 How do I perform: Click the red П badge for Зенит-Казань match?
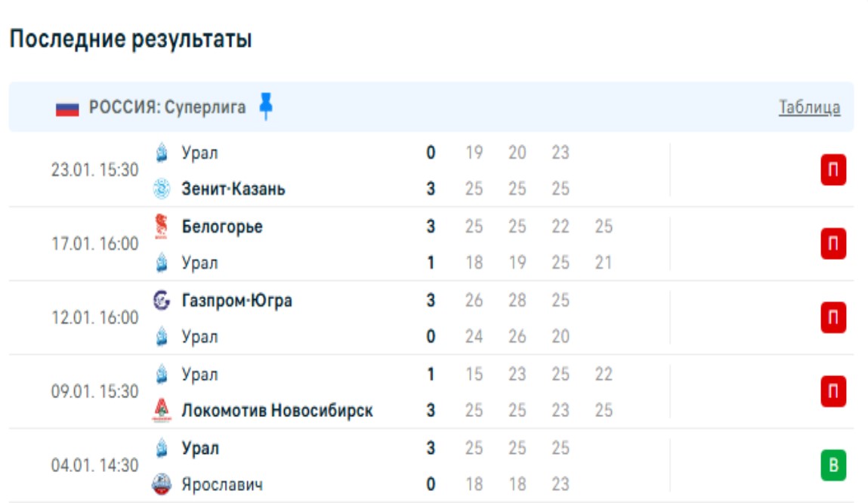click(x=833, y=171)
